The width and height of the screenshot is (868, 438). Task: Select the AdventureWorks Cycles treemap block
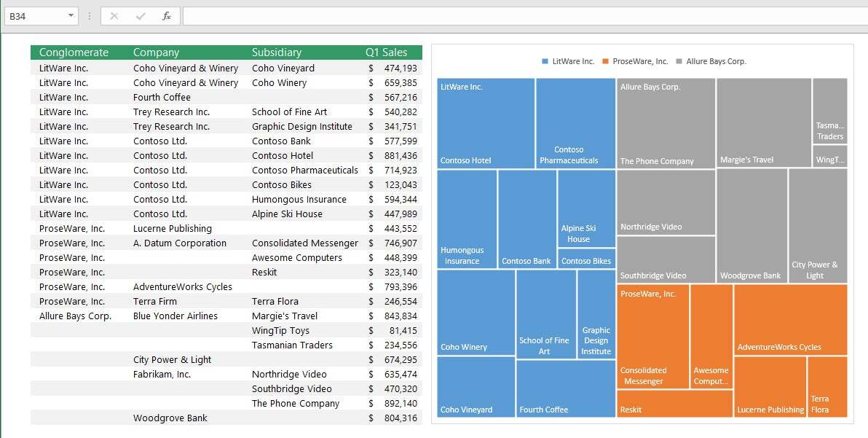coord(791,319)
